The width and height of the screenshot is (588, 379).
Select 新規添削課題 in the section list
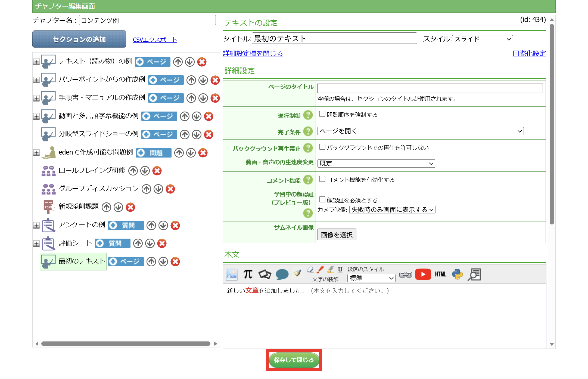click(79, 207)
